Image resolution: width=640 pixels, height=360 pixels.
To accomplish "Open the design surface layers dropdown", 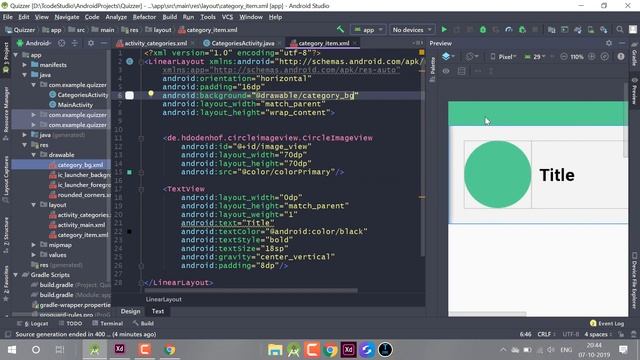I will click(x=448, y=57).
